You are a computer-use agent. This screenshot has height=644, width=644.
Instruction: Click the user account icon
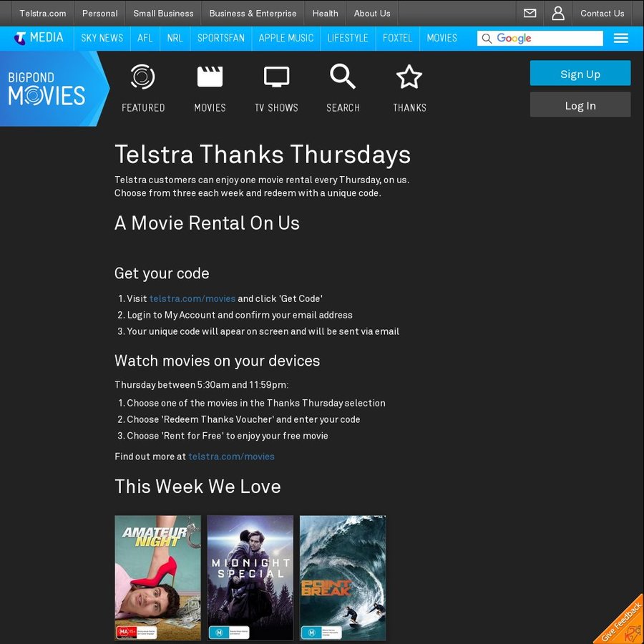point(557,13)
